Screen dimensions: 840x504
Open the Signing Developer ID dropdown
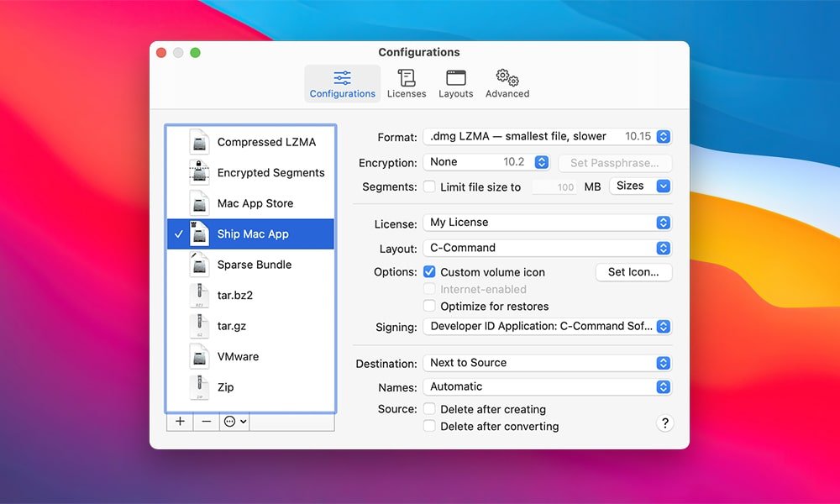[x=547, y=327]
